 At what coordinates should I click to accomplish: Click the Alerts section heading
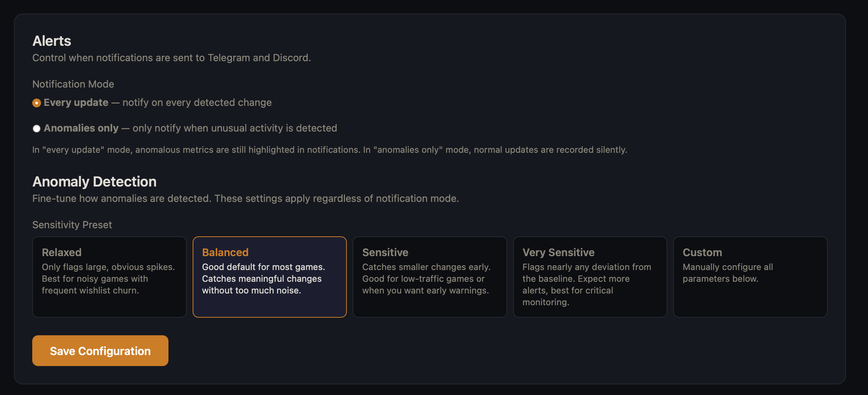click(52, 41)
